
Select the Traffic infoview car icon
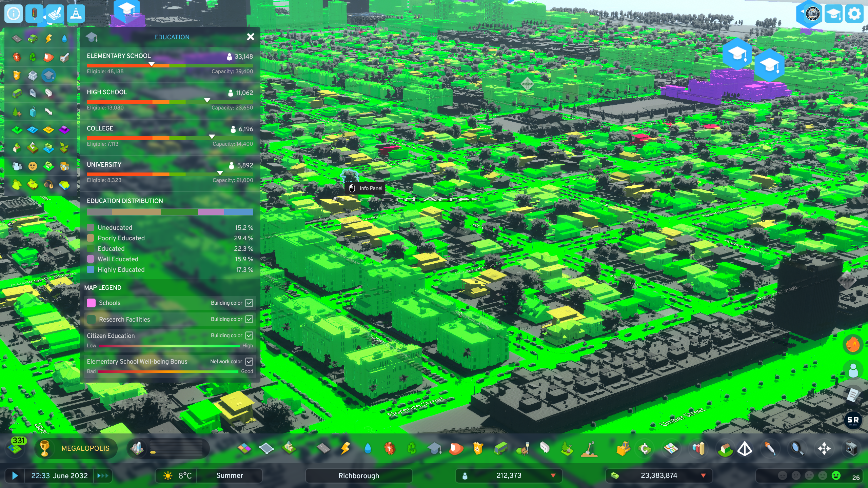click(x=33, y=39)
